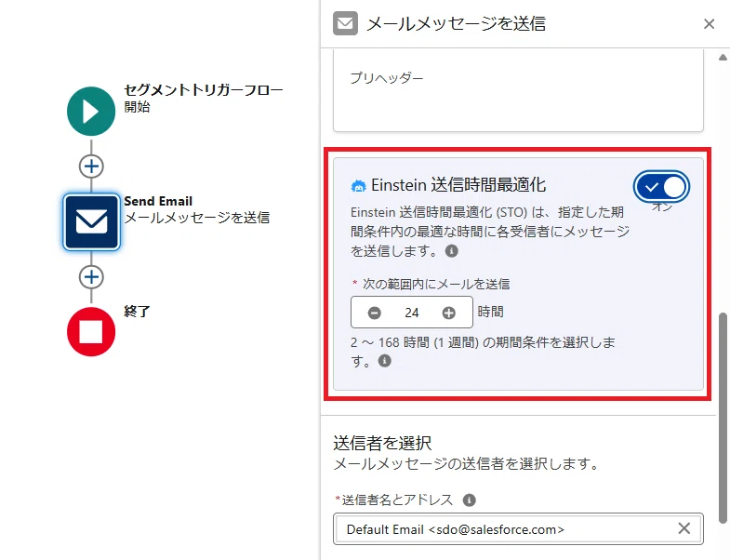Close the email message panel

[709, 24]
